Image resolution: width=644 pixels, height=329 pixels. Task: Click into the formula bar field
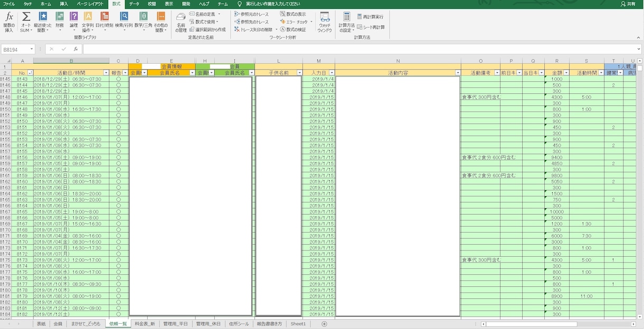coord(362,49)
